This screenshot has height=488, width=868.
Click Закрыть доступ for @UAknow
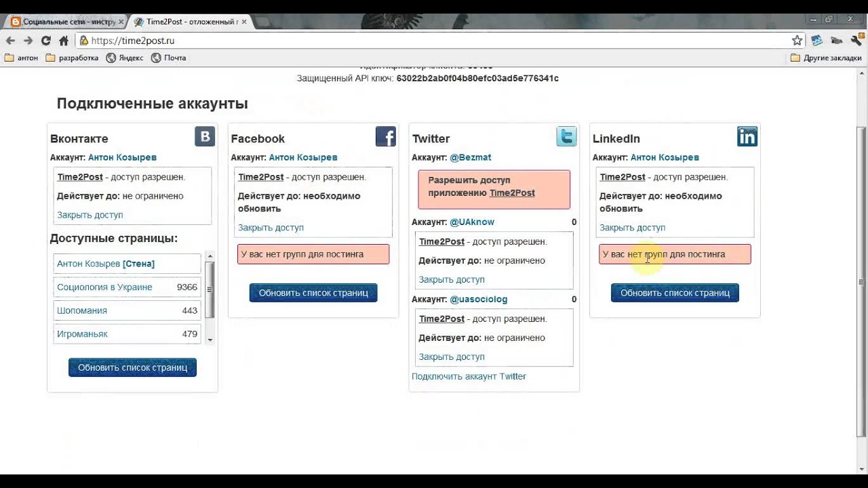452,279
